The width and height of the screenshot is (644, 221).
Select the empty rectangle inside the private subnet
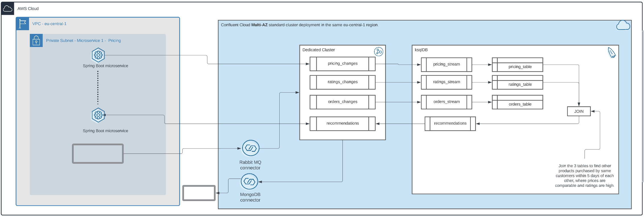click(98, 154)
